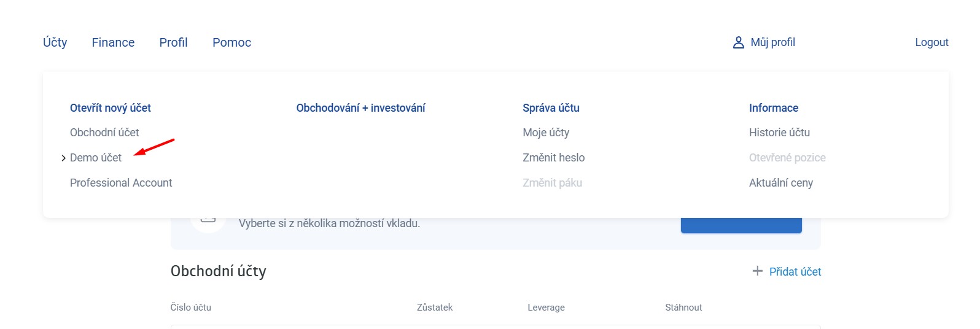Go to Můj profil
This screenshot has height=329, width=980.
coord(772,42)
